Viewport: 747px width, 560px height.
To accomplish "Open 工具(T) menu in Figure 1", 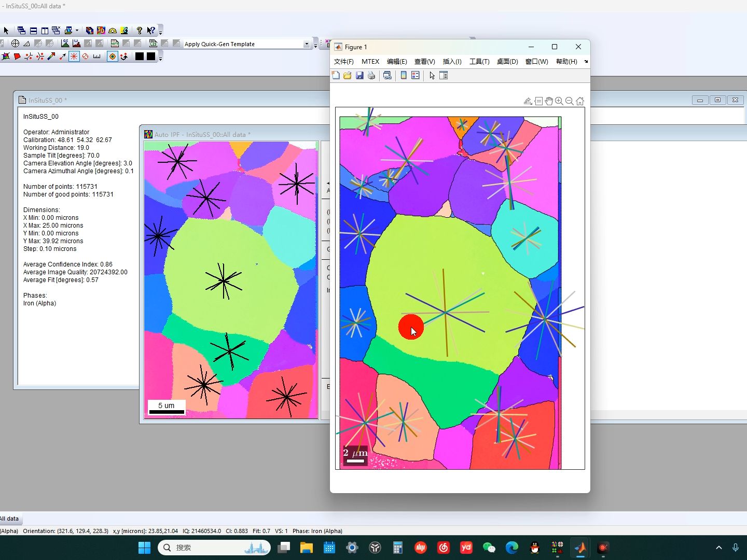I will point(479,61).
